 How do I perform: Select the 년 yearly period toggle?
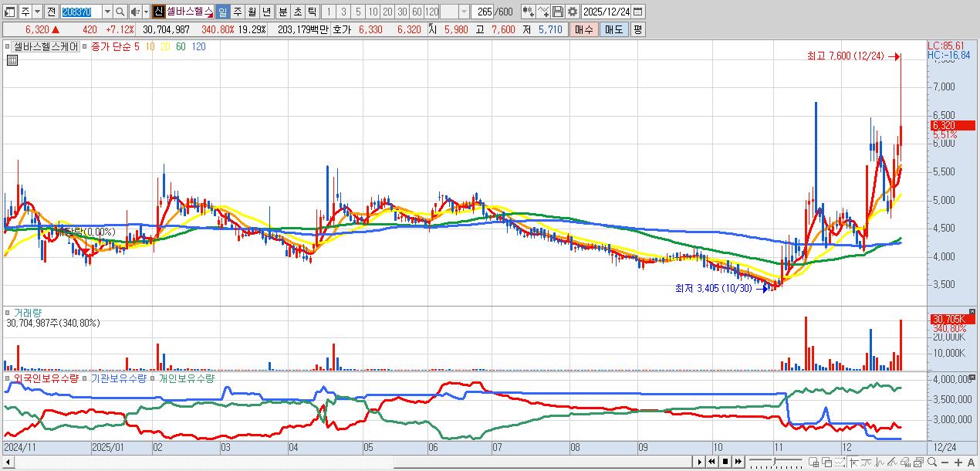[x=266, y=12]
